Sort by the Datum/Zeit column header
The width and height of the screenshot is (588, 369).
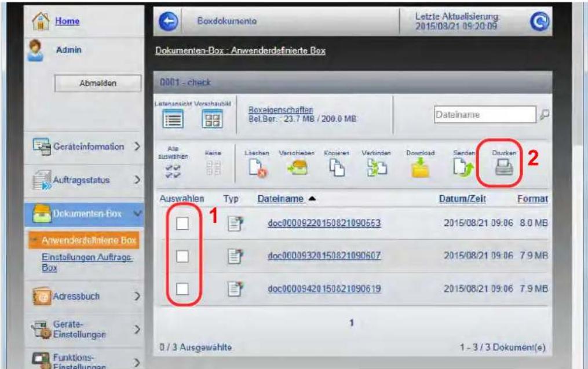(462, 199)
